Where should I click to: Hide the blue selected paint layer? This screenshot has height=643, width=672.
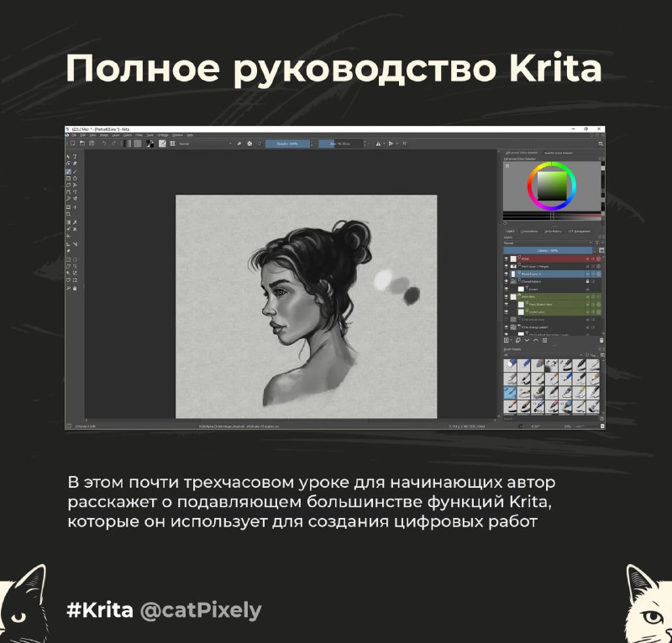tap(507, 274)
